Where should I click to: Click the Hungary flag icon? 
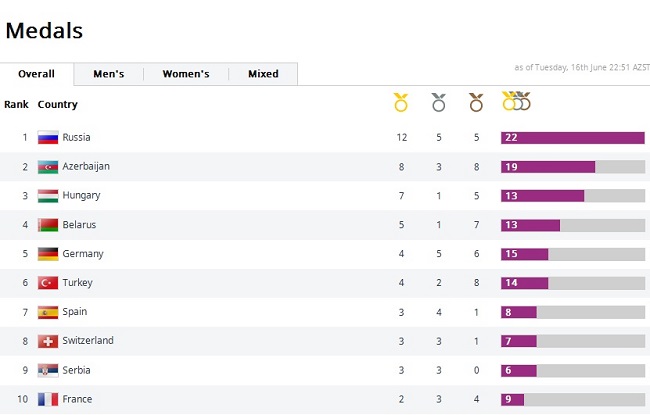coord(48,196)
